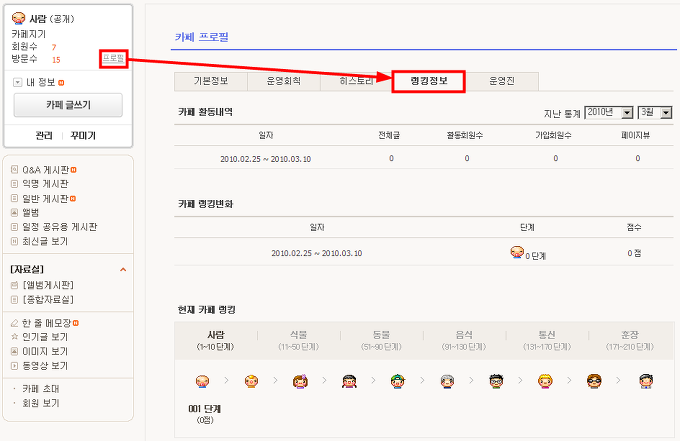This screenshot has height=441, width=680.
Task: Click the 익명 게시판 board icon
Action: 14,184
